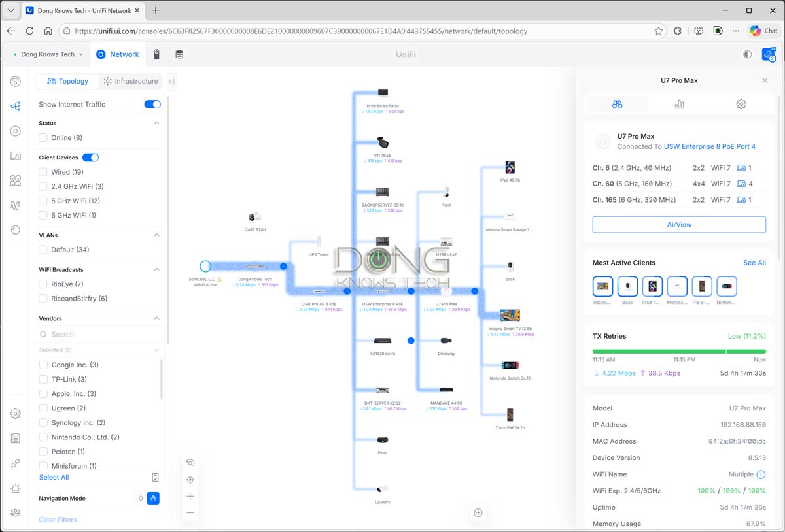Check the Google Inc. vendor checkbox
The width and height of the screenshot is (785, 532).
click(x=43, y=365)
